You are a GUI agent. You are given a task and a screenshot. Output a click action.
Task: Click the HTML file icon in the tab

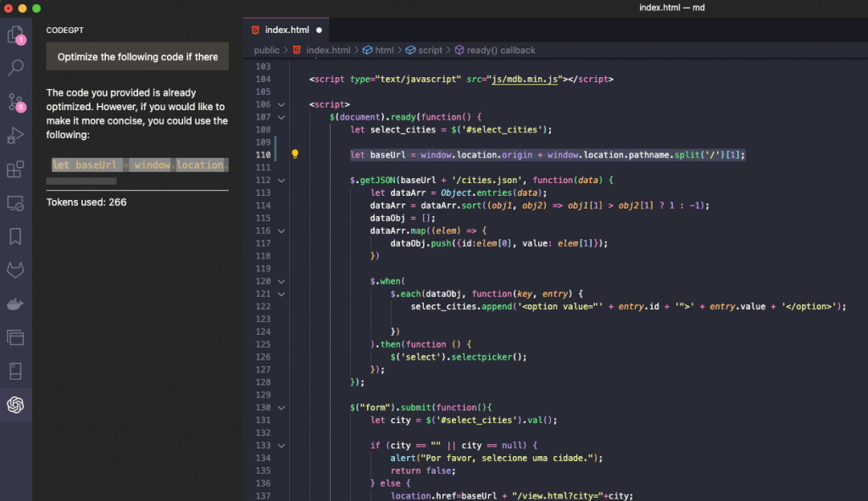[x=255, y=30]
